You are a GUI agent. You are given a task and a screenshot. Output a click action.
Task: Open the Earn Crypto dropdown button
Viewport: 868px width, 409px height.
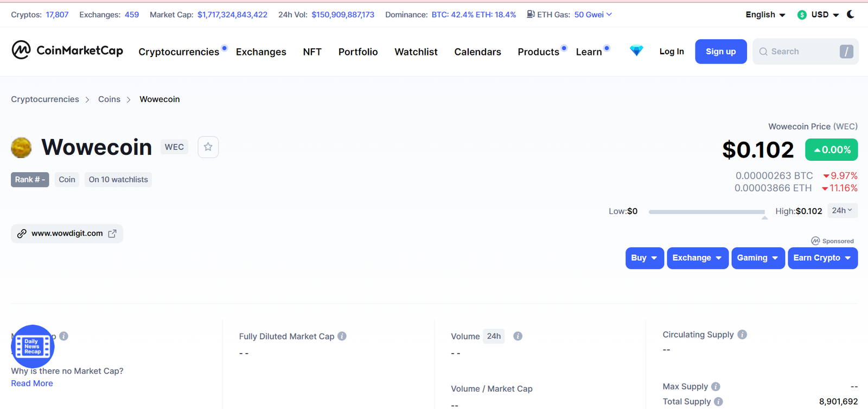(x=822, y=258)
